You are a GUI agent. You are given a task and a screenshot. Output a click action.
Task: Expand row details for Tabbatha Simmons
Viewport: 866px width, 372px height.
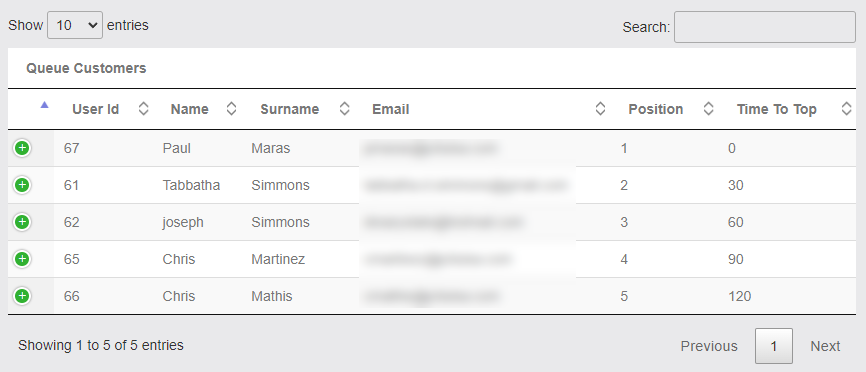point(22,185)
